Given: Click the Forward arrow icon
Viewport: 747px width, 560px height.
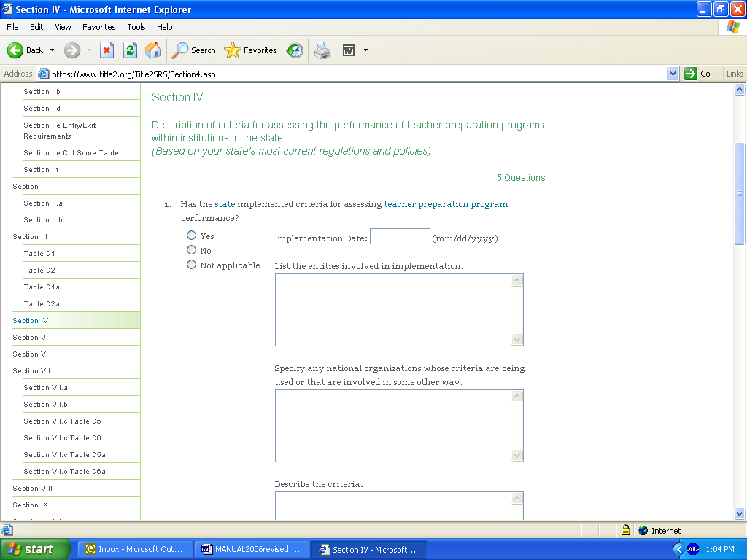Looking at the screenshot, I should click(72, 50).
